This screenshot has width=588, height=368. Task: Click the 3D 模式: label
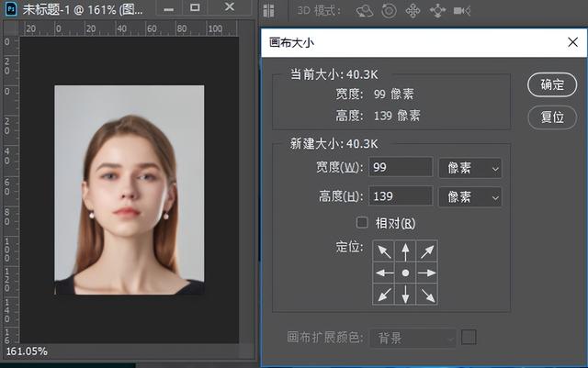pos(319,11)
